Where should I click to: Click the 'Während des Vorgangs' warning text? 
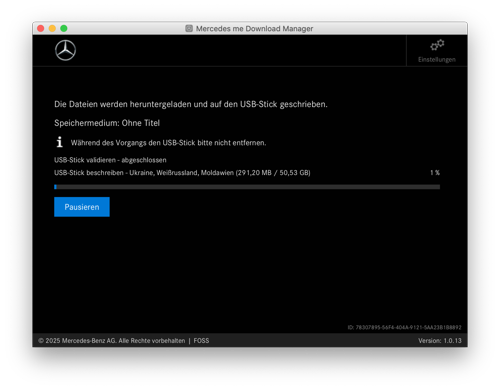tap(168, 143)
